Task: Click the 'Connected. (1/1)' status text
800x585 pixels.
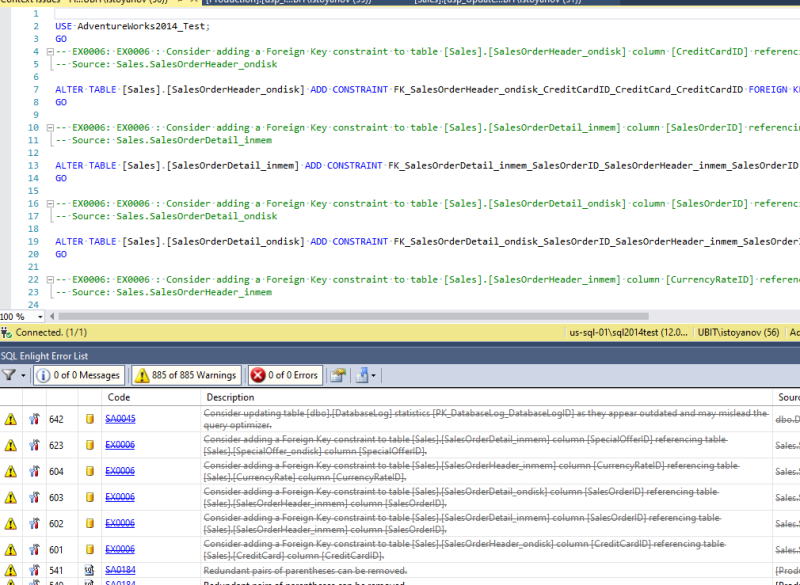Action: (51, 333)
